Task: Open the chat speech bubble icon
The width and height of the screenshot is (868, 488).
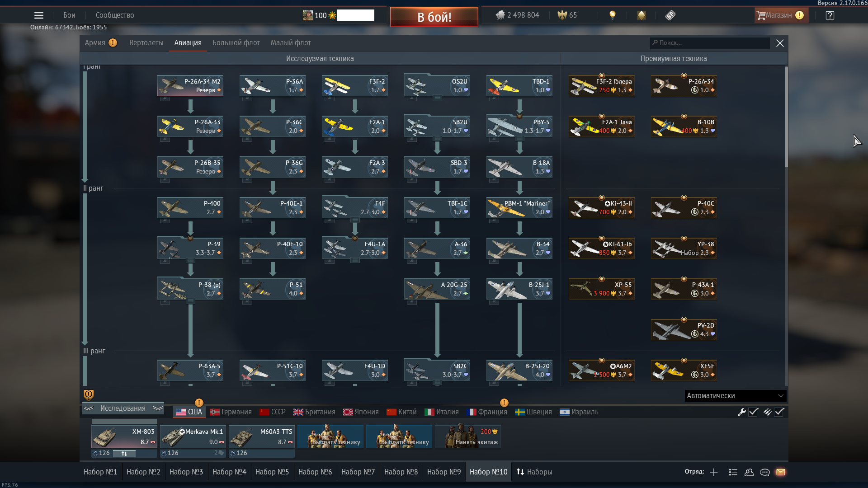Action: [x=765, y=472]
